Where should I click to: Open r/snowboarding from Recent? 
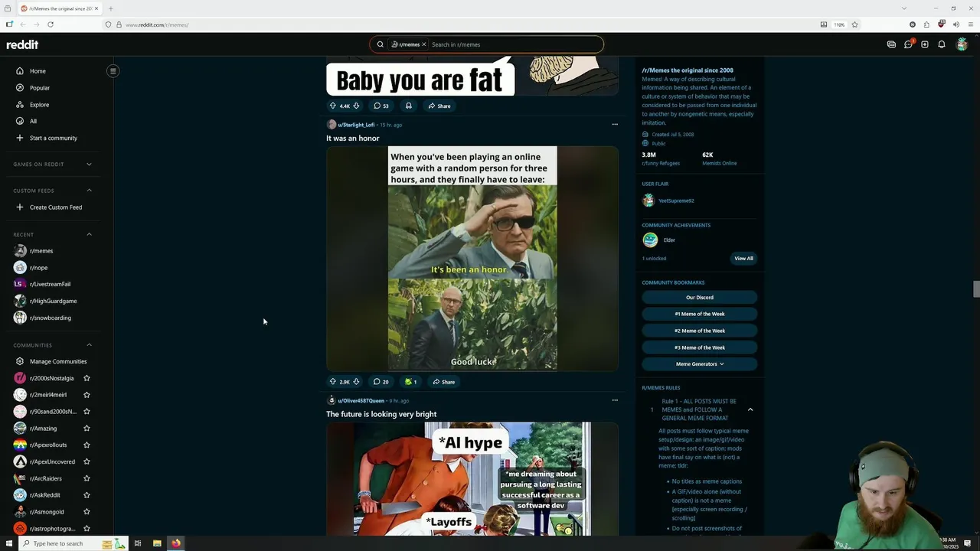51,318
